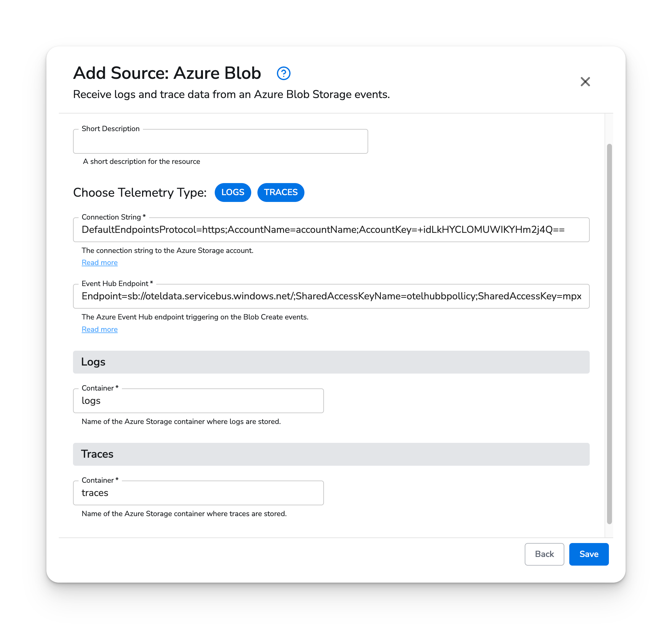Image resolution: width=672 pixels, height=629 pixels.
Task: Click Read more link under Event Hub Endpoint
Action: [99, 329]
